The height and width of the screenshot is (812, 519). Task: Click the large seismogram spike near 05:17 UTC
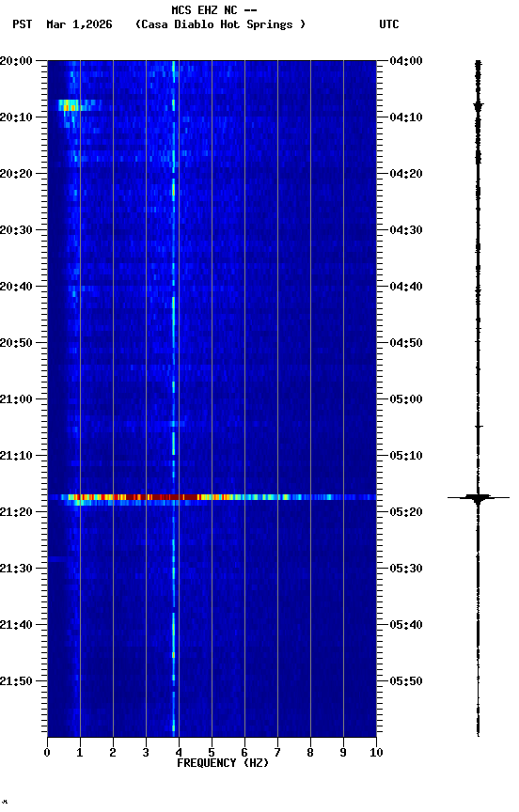[478, 498]
